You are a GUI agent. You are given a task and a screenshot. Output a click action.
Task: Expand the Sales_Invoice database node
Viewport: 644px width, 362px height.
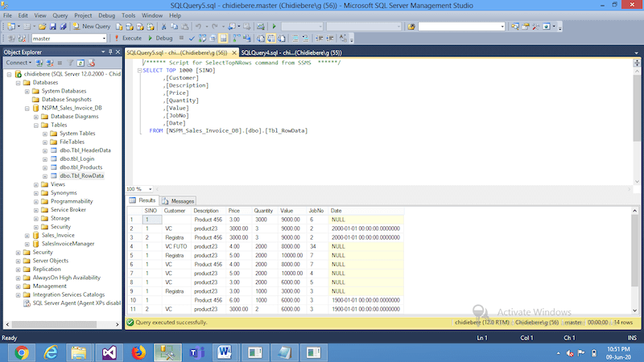(27, 236)
